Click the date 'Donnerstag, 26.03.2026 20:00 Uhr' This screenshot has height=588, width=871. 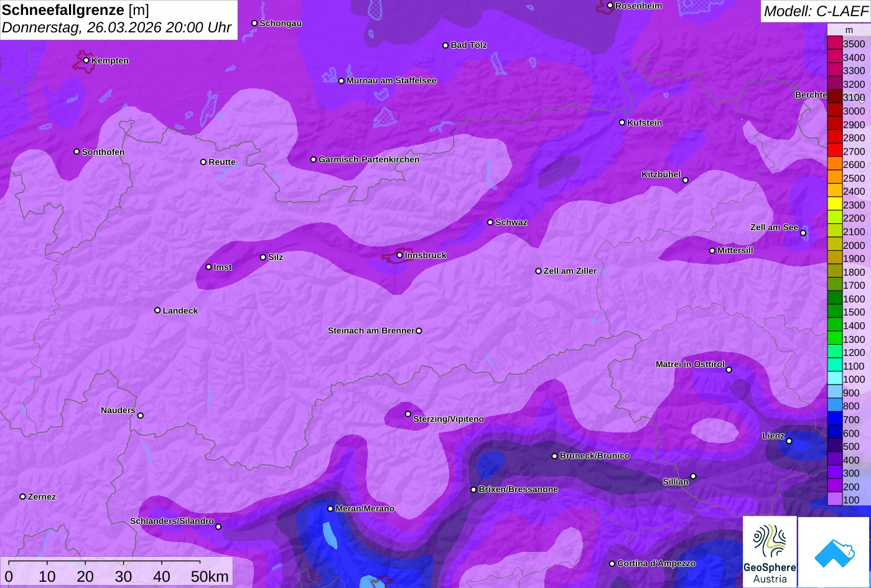coord(117,28)
